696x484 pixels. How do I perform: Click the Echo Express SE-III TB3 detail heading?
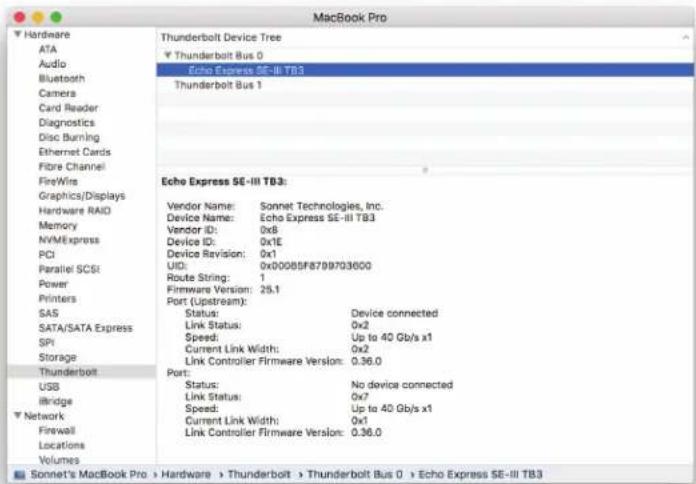(224, 181)
